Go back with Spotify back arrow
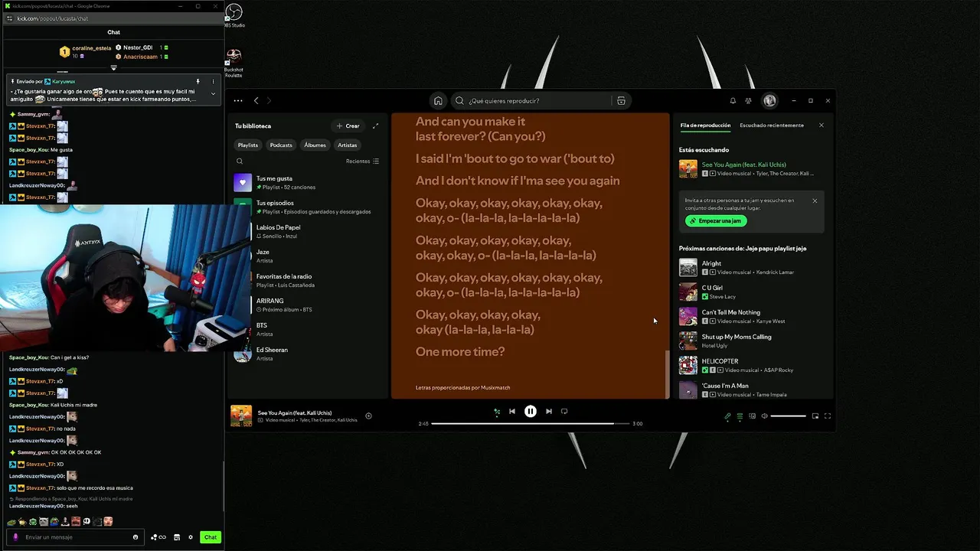Screen dimensions: 980x551 point(256,100)
